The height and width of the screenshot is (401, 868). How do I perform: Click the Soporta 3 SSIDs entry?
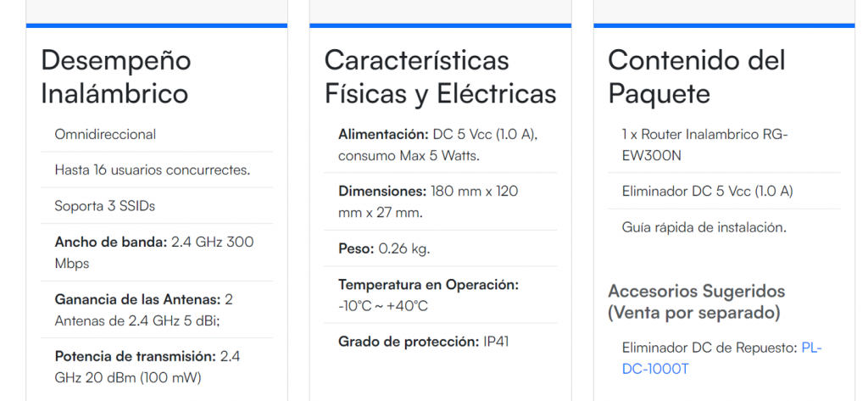(104, 206)
